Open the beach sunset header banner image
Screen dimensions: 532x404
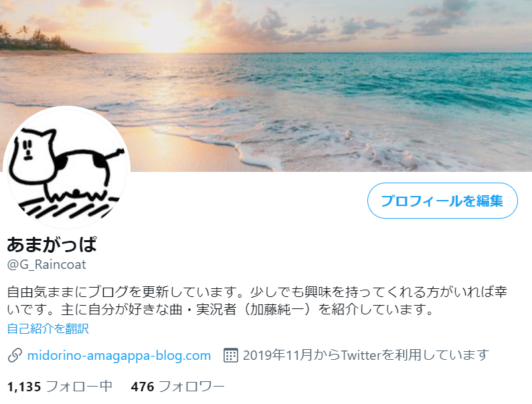[266, 86]
